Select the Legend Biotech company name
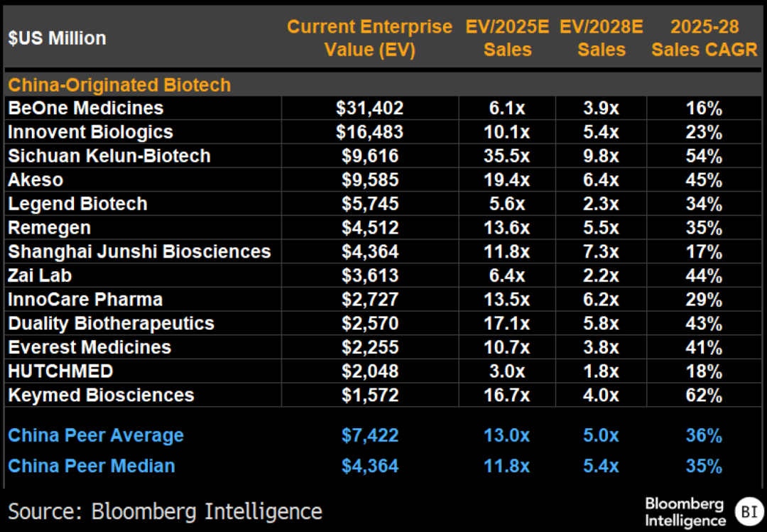Screen dimensions: 767x532 pos(77,204)
